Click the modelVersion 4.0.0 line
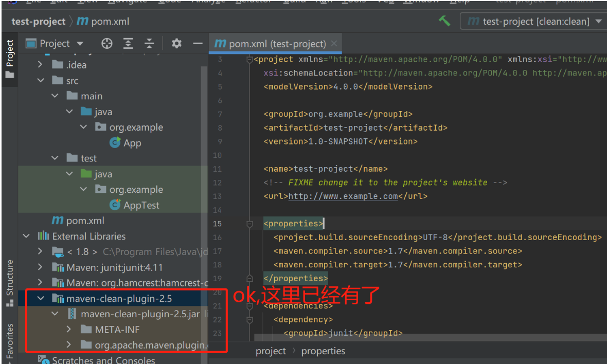 pyautogui.click(x=348, y=87)
